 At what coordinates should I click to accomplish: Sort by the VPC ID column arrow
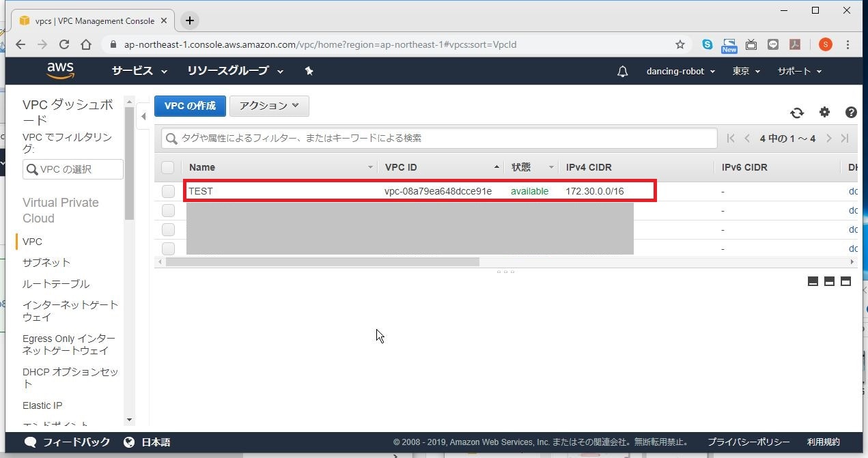tap(497, 167)
